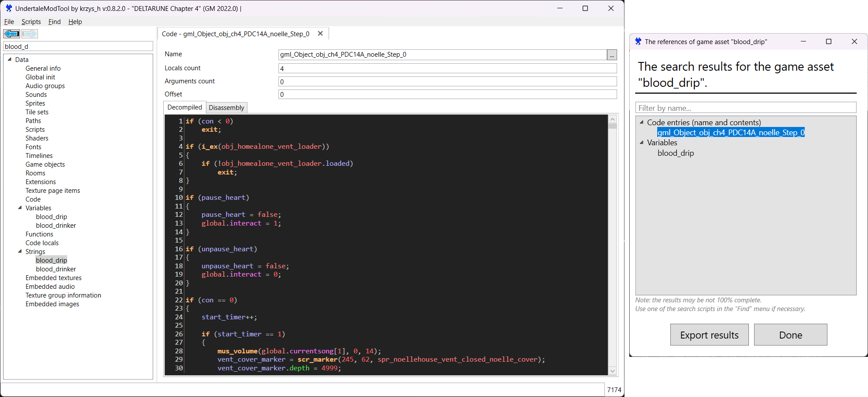Viewport: 868px width, 397px height.
Task: Click the Offset value field
Action: [447, 94]
